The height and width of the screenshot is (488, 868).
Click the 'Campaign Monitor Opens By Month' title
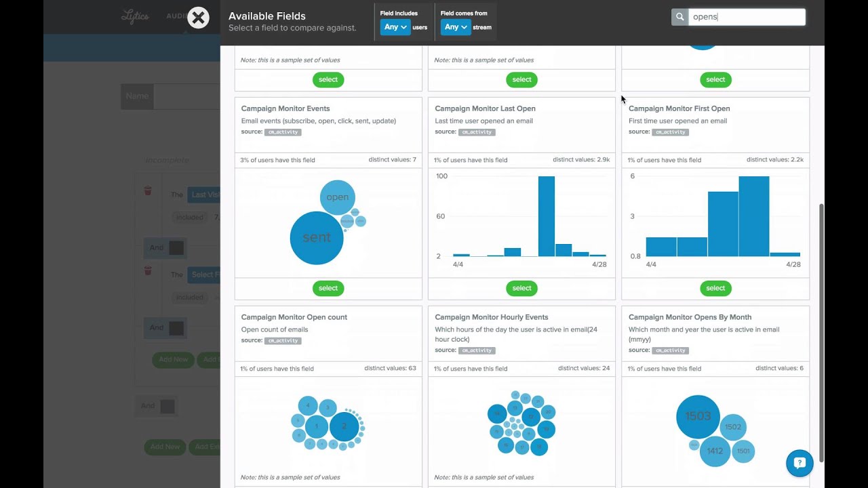[690, 317]
